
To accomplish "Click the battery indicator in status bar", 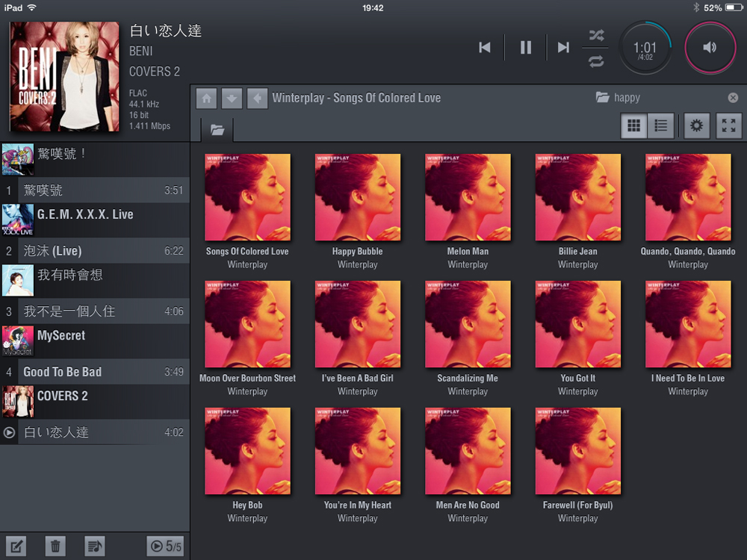I will (734, 7).
